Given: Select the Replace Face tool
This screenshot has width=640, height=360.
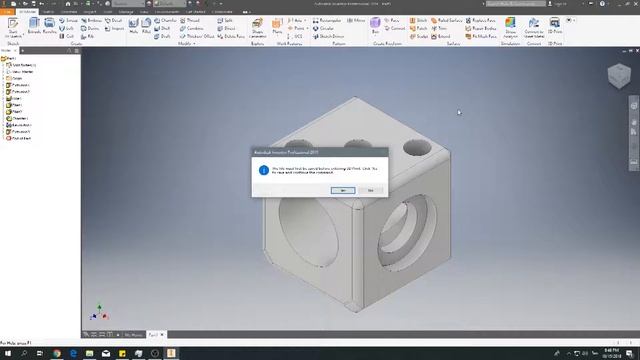Looking at the screenshot, I should pyautogui.click(x=481, y=20).
